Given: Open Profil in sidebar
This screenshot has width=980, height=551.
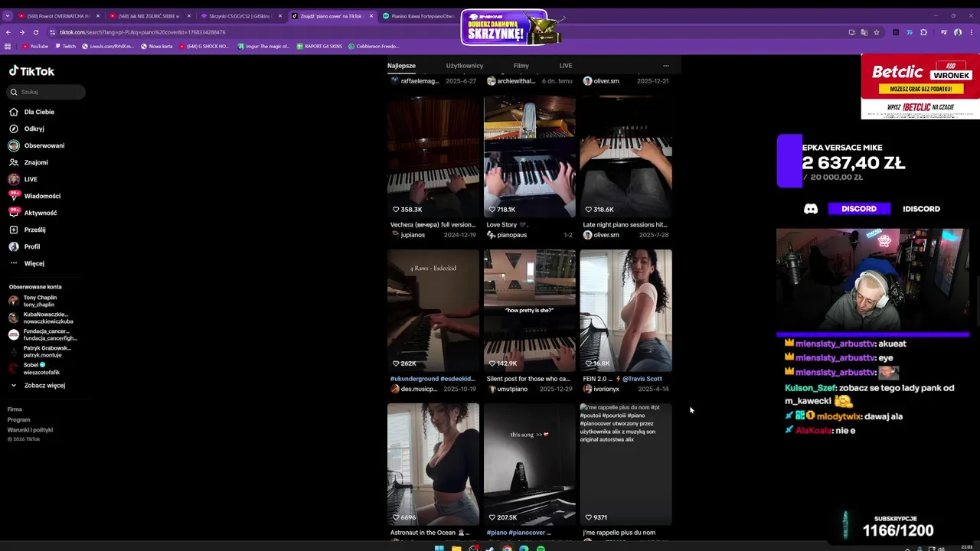Looking at the screenshot, I should click(x=24, y=246).
